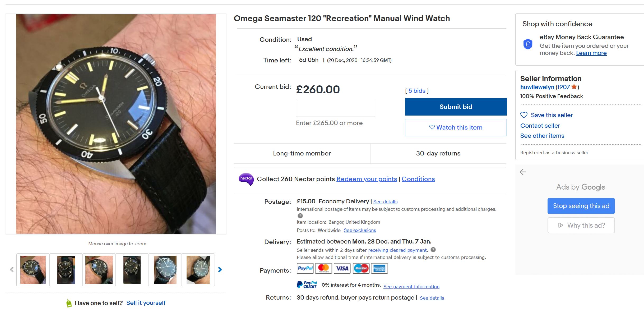Click the Contact seller link
The width and height of the screenshot is (644, 312).
pos(540,126)
